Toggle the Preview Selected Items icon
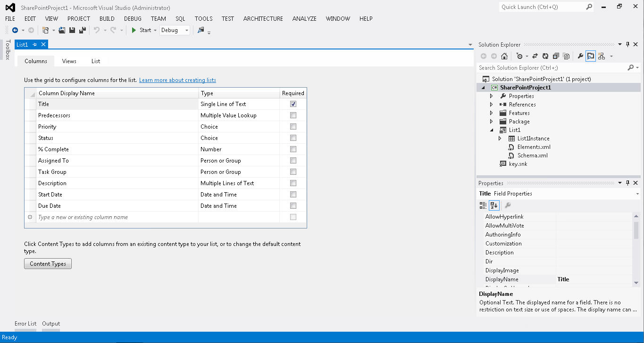This screenshot has width=644, height=343. coord(590,56)
